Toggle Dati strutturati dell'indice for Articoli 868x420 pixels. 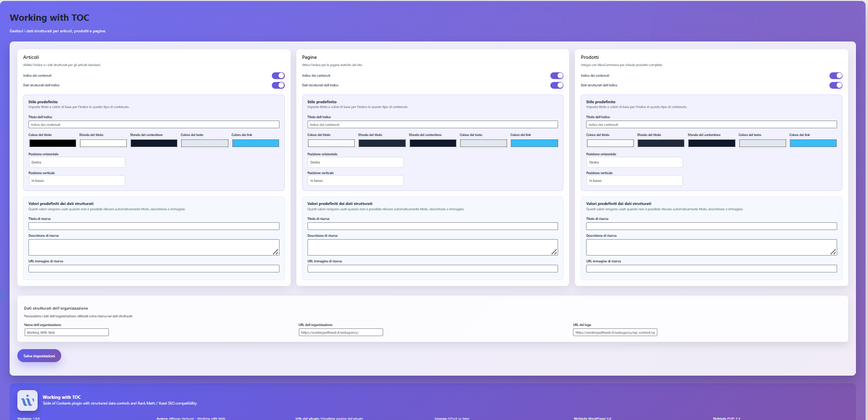278,85
